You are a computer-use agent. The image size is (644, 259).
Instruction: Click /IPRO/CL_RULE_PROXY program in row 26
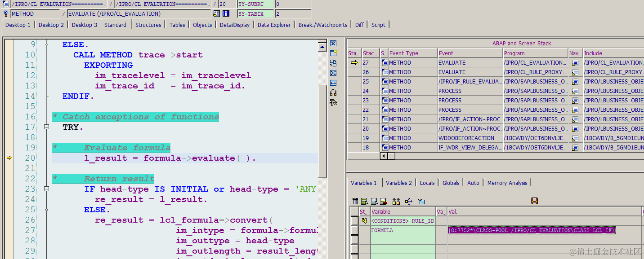click(x=536, y=72)
